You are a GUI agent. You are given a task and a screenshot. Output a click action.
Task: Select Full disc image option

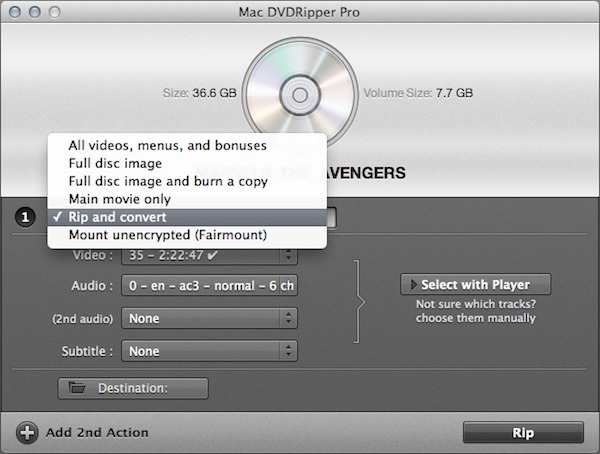tap(187, 163)
